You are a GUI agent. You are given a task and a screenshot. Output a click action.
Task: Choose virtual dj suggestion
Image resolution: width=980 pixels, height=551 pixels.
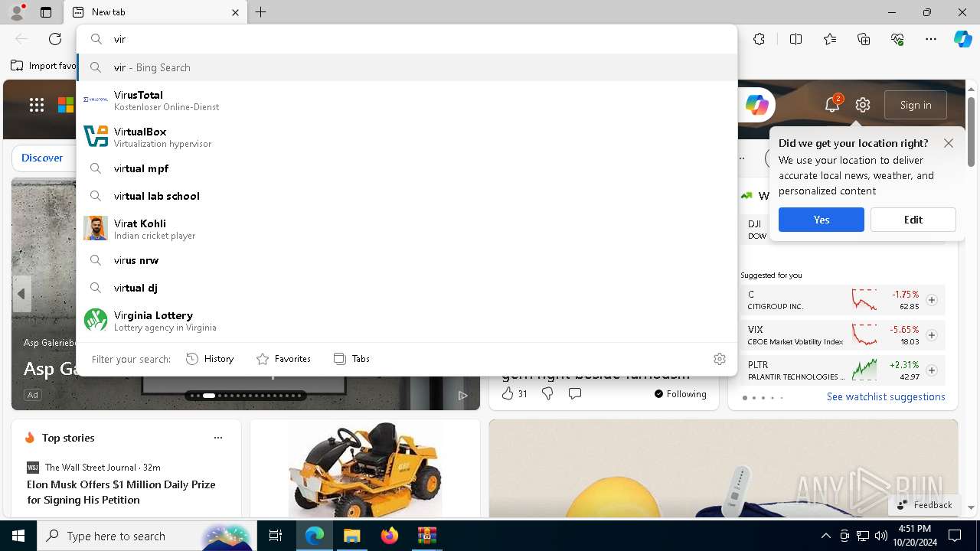tap(407, 288)
